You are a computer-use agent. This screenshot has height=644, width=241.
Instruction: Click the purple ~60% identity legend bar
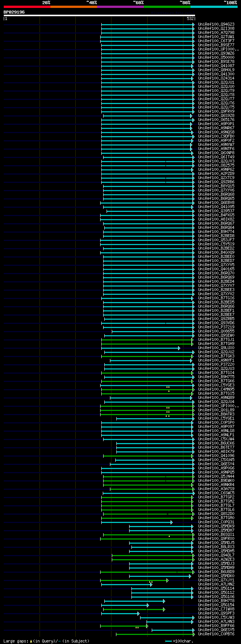tap(120, 7)
